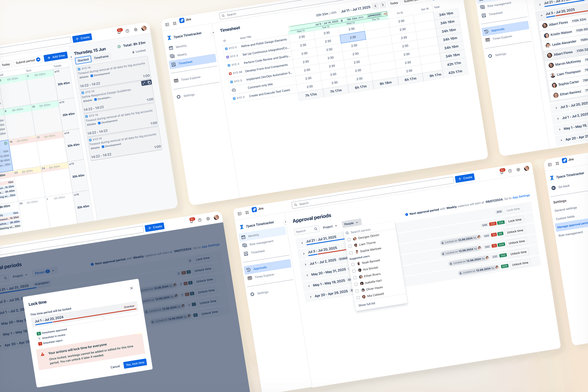Screen dimensions: 588x392
Task: Open the help question mark icon
Action: click(127, 31)
